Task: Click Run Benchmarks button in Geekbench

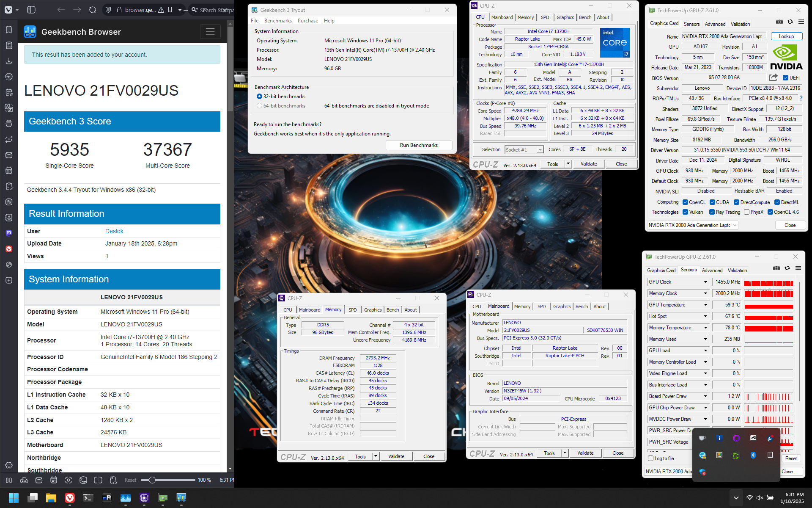Action: pyautogui.click(x=419, y=145)
